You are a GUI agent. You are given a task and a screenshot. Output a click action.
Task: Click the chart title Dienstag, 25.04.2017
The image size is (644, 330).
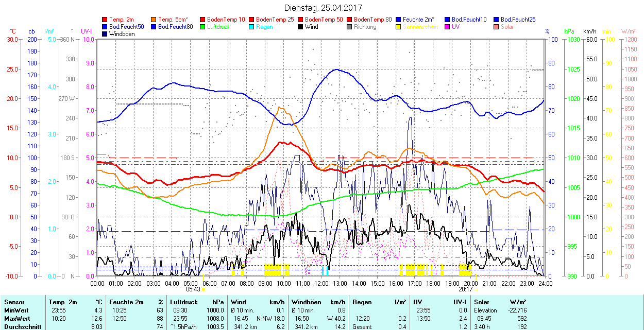click(323, 8)
